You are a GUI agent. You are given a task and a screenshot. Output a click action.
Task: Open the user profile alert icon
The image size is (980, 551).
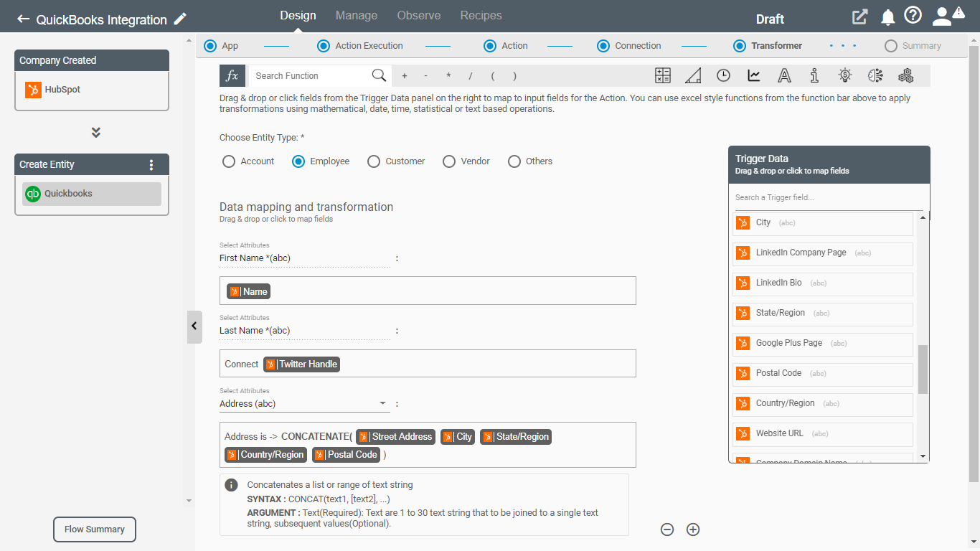(948, 16)
